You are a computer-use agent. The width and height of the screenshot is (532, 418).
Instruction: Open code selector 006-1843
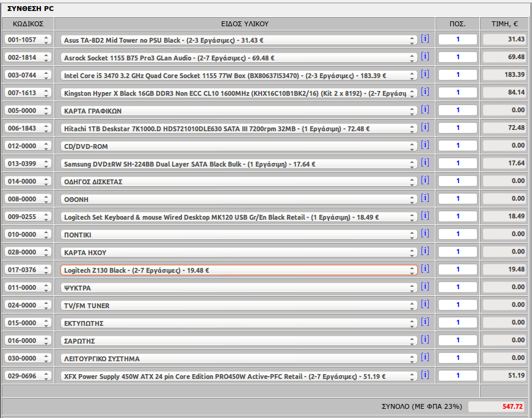[28, 128]
